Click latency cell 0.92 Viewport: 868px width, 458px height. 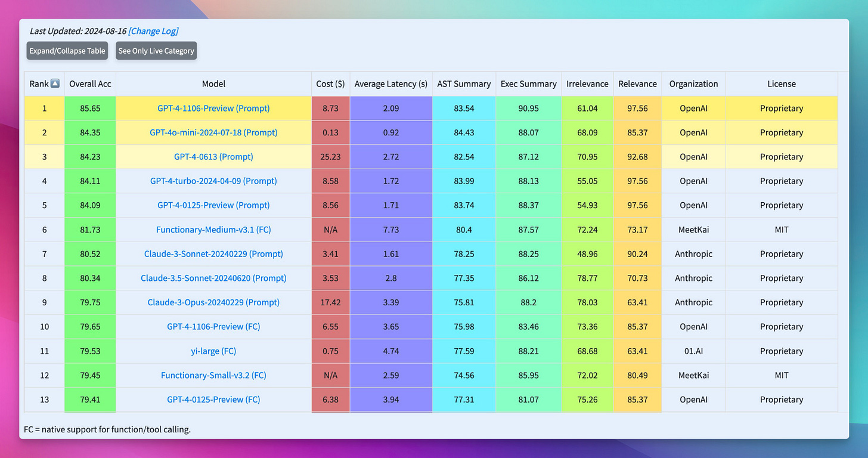click(x=391, y=132)
